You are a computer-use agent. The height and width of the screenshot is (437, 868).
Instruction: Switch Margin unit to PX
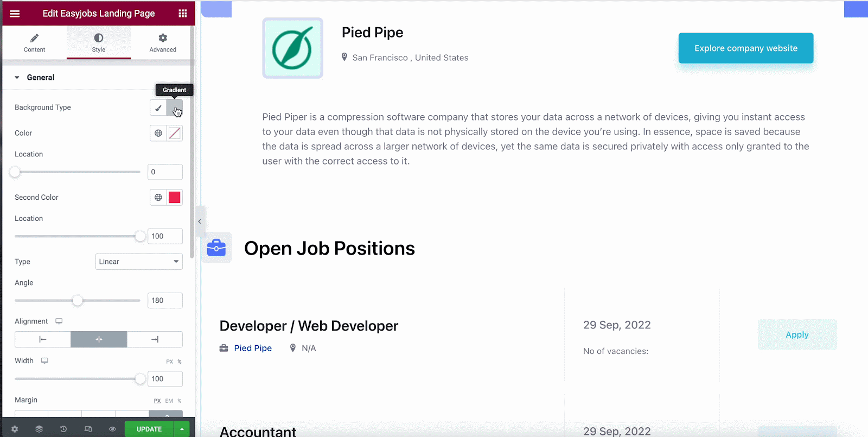coord(157,401)
